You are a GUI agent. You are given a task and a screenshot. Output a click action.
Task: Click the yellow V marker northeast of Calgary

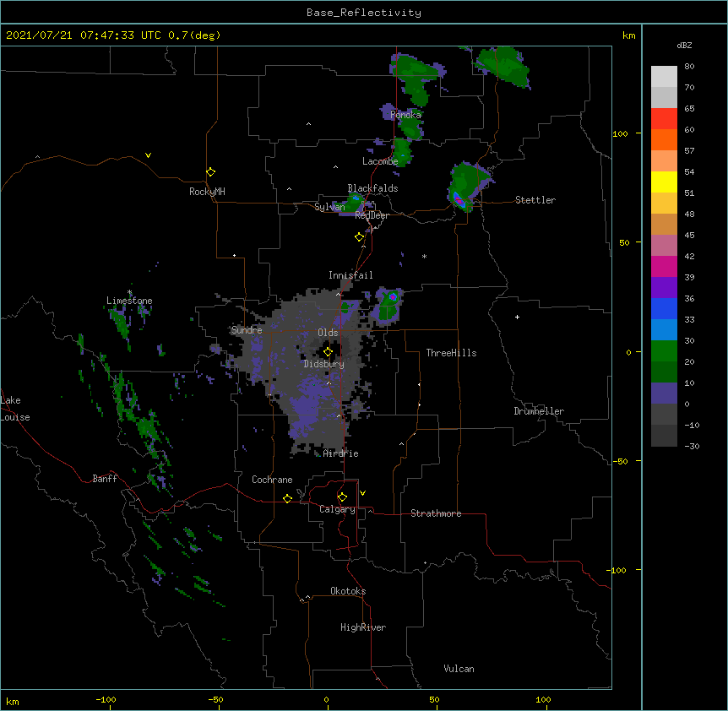(362, 493)
